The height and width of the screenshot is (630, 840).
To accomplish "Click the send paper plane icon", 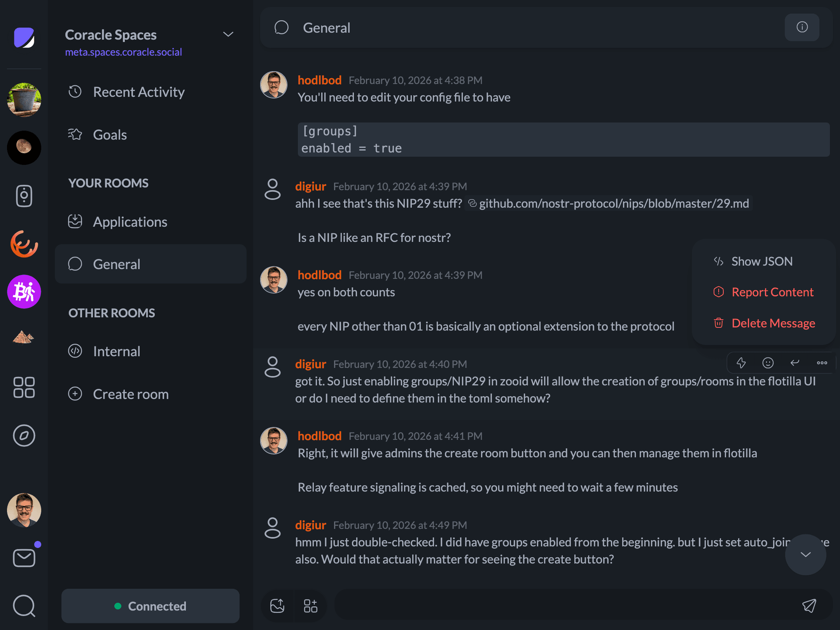I will pyautogui.click(x=809, y=605).
